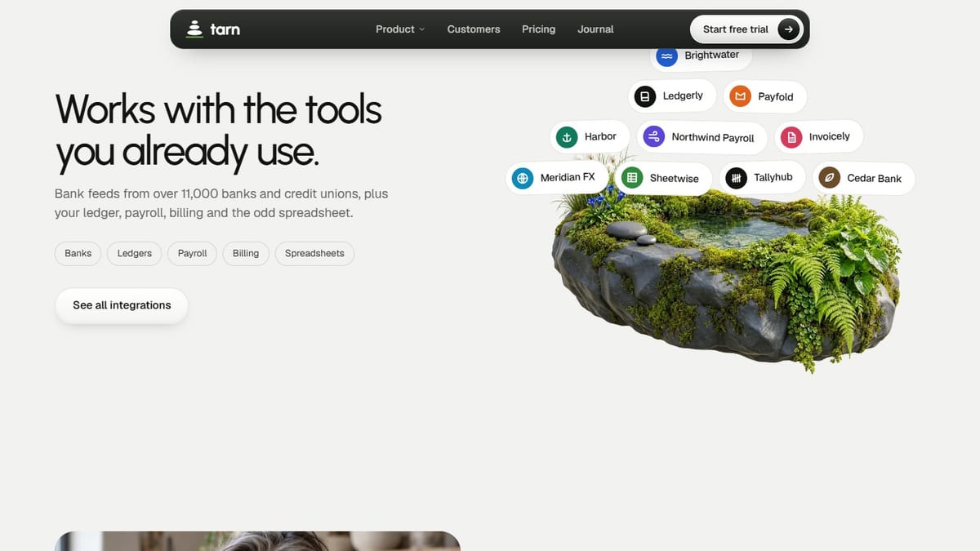Image resolution: width=980 pixels, height=551 pixels.
Task: Click the photo thumbnail at the page bottom
Action: point(257,541)
